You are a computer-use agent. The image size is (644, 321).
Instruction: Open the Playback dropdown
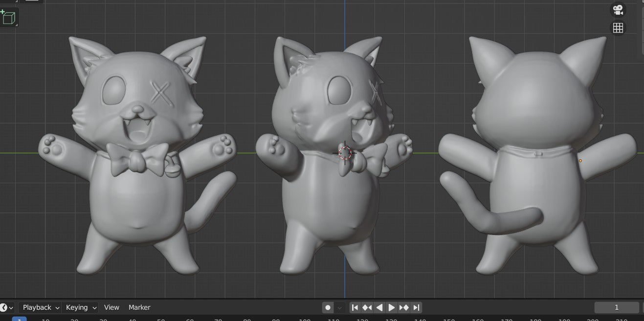tap(39, 307)
